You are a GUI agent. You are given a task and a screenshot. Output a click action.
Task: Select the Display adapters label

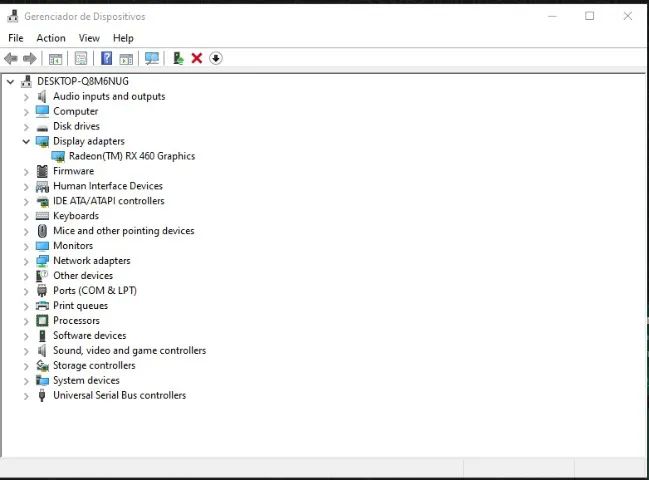pyautogui.click(x=89, y=141)
